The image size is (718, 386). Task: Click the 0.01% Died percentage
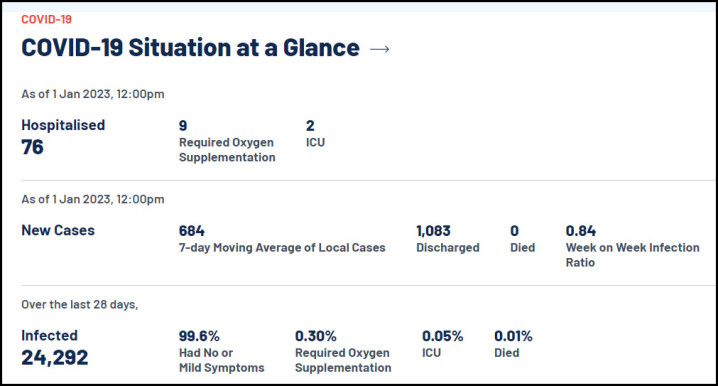tap(513, 336)
